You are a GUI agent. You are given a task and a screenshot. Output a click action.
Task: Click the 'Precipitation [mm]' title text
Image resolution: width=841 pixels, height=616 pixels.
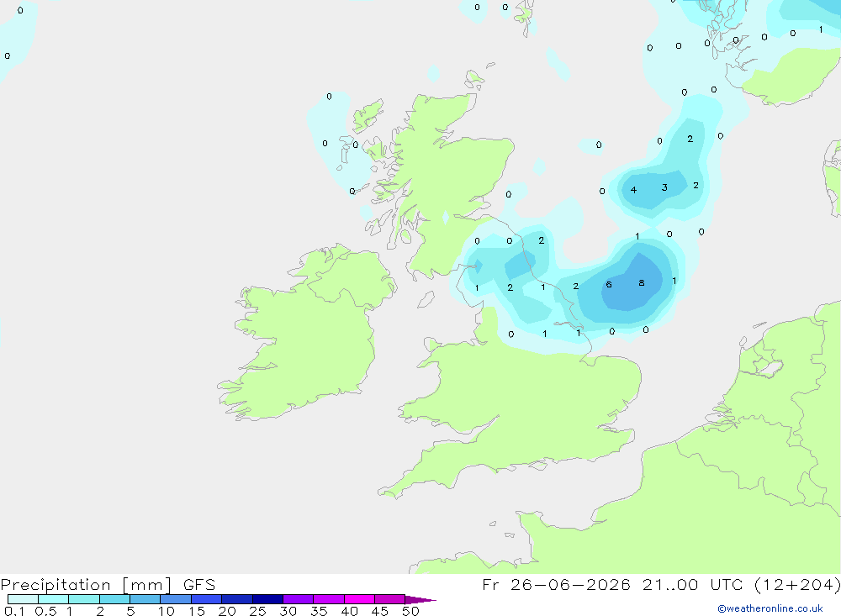click(87, 585)
